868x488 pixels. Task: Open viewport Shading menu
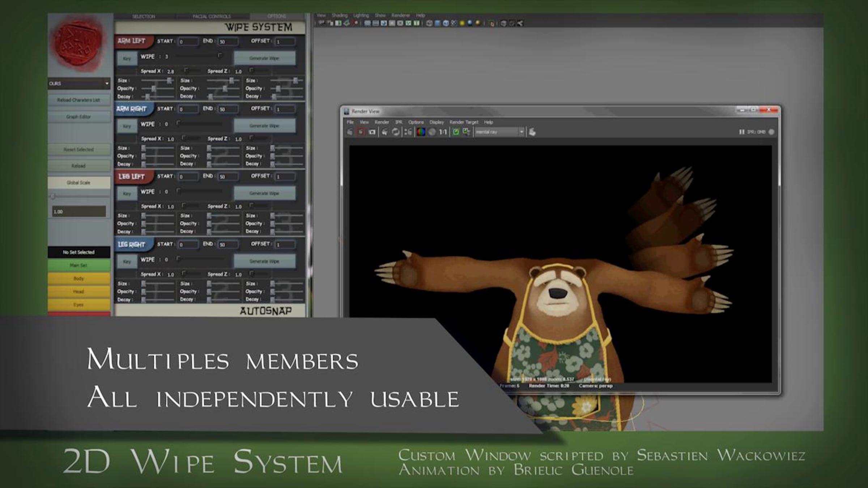[x=339, y=16]
